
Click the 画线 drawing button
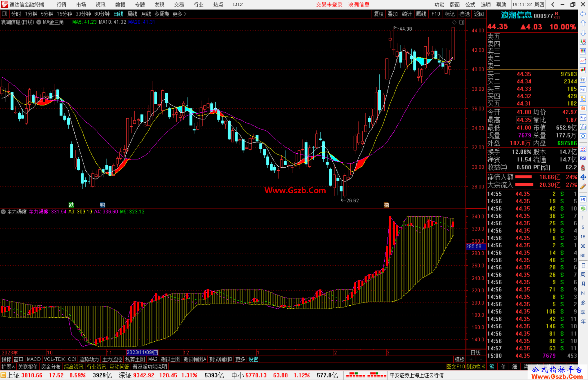(421, 14)
